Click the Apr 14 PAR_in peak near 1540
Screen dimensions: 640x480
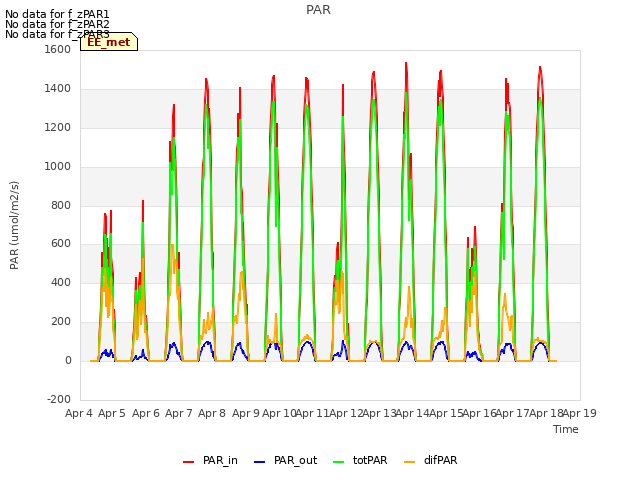(x=406, y=63)
